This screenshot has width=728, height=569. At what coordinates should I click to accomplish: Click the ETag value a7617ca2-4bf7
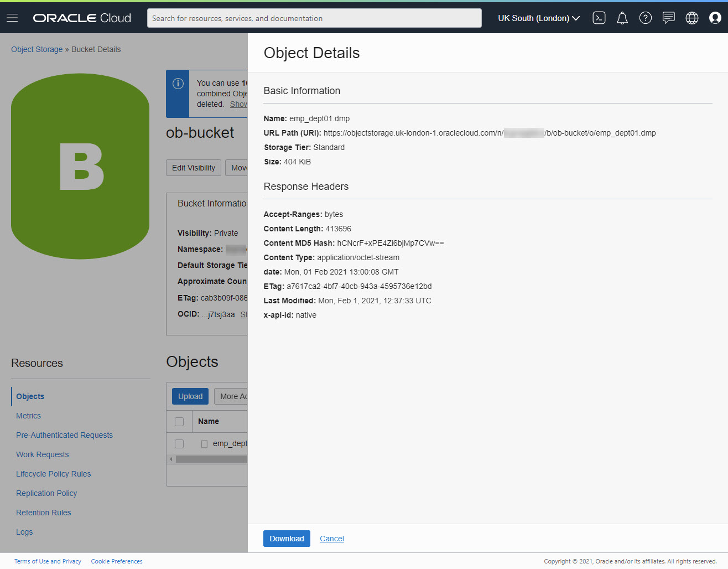pos(359,286)
